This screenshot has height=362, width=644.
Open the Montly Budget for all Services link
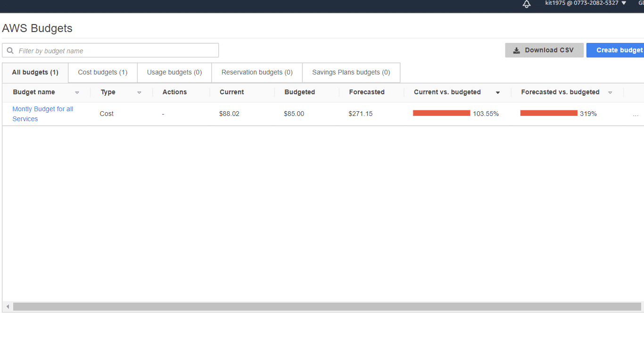click(x=42, y=114)
